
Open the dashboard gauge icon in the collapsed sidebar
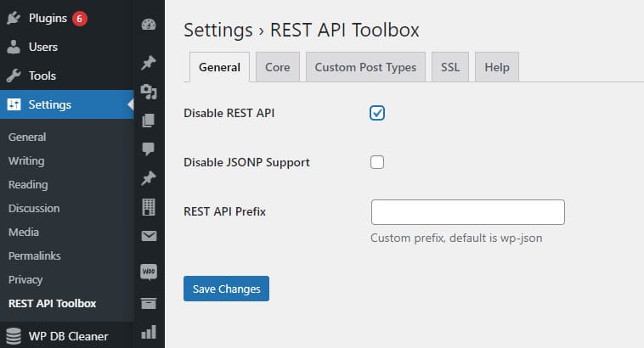point(149,25)
